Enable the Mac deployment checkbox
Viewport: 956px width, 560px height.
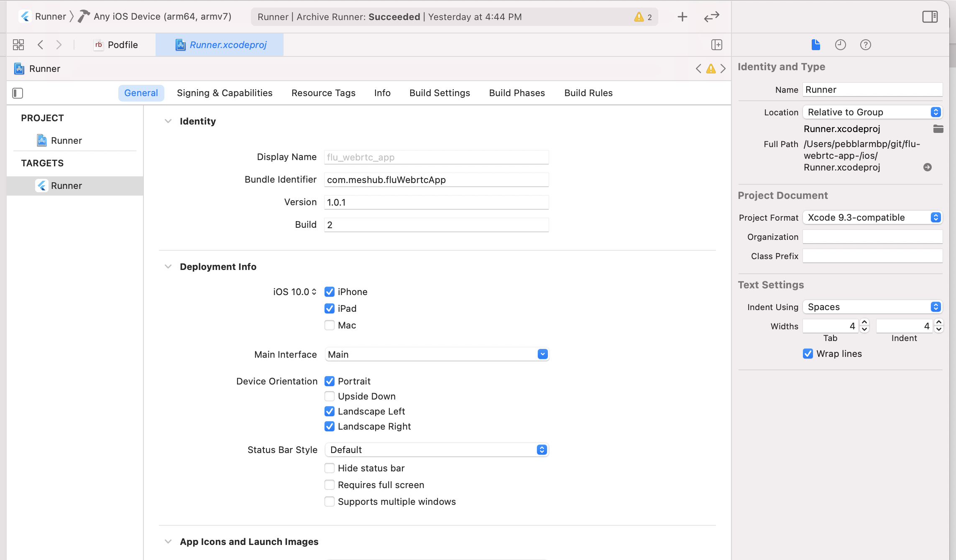point(330,325)
